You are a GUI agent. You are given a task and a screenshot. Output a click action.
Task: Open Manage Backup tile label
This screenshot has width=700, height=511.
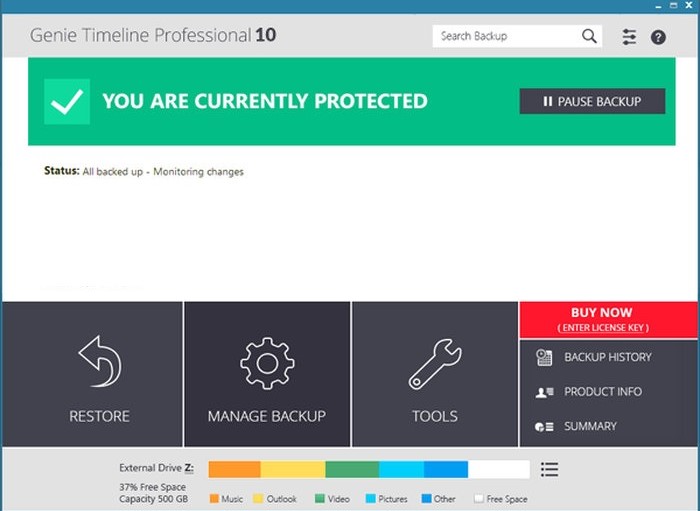click(267, 416)
